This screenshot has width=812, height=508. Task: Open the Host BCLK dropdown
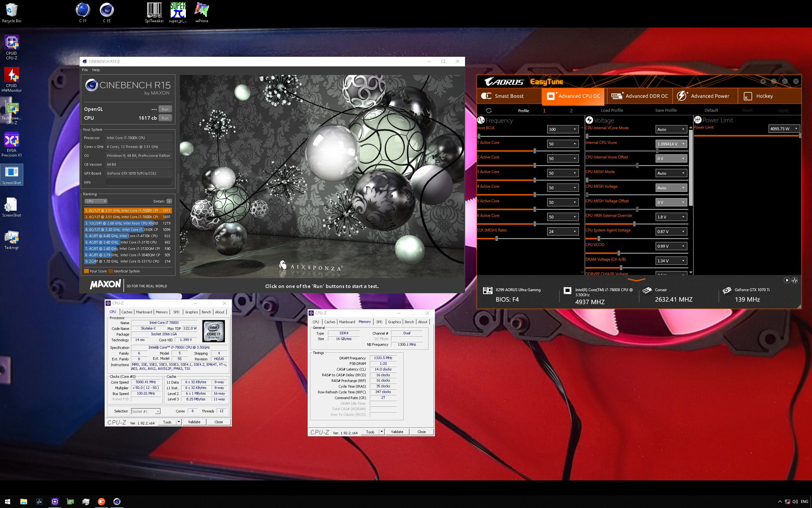click(563, 129)
